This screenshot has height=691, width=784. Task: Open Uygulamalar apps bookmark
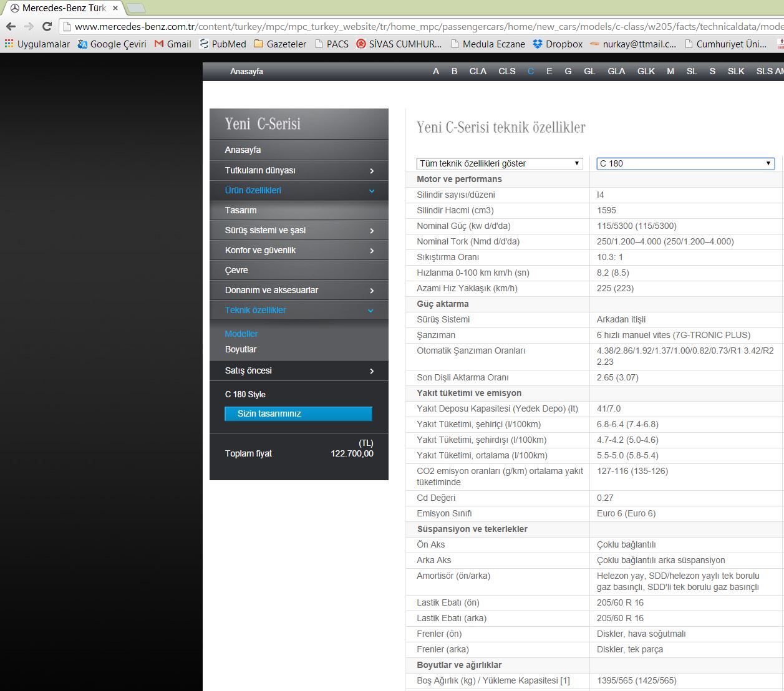[37, 44]
